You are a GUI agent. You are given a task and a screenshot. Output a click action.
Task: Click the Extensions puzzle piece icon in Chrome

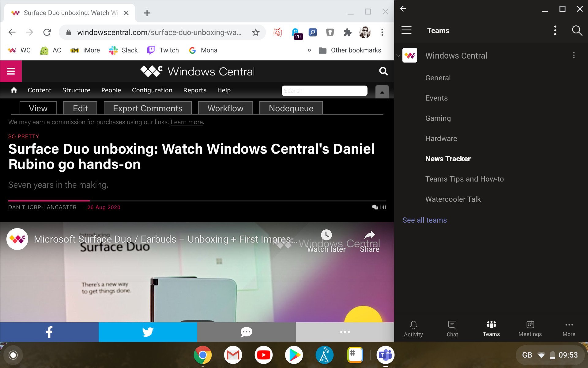tap(348, 32)
